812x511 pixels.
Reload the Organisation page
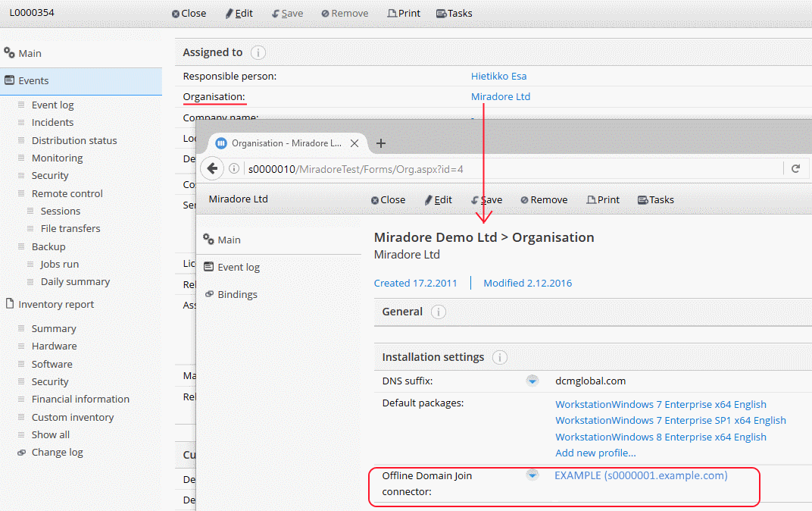pos(796,169)
